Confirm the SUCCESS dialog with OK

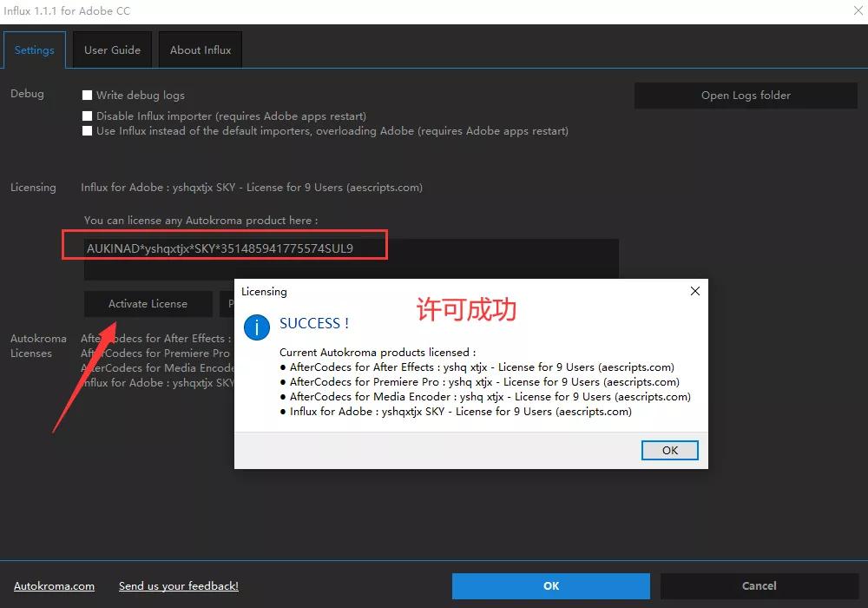(x=670, y=450)
